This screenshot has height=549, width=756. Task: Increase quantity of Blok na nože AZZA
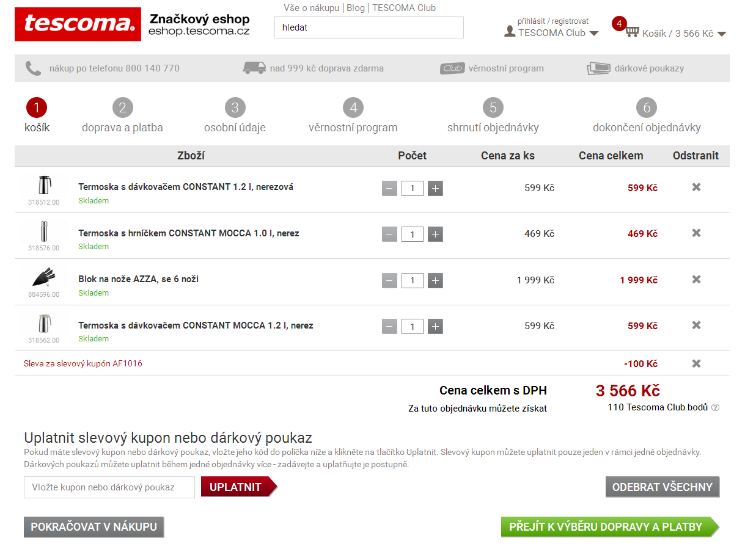click(x=435, y=280)
